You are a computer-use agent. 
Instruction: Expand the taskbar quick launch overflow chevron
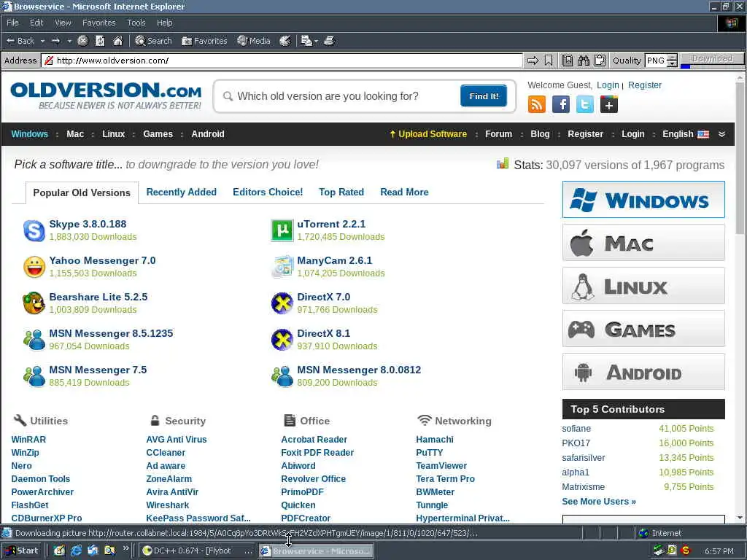pyautogui.click(x=125, y=548)
